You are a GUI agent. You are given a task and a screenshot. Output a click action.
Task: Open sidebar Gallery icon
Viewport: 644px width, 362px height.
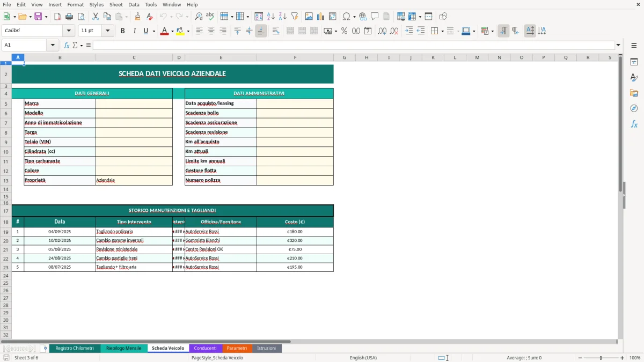(x=634, y=93)
